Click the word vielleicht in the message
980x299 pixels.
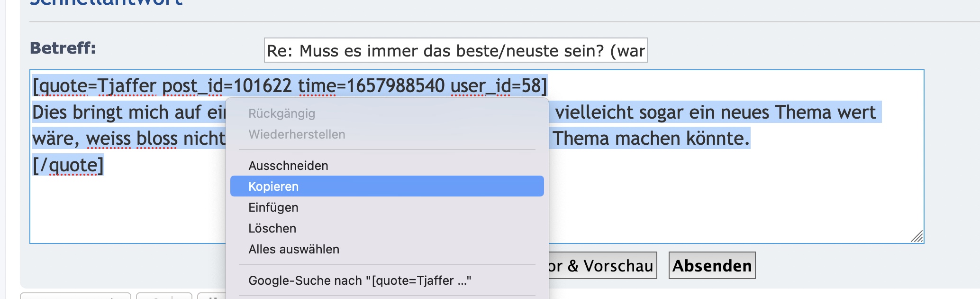coord(594,112)
